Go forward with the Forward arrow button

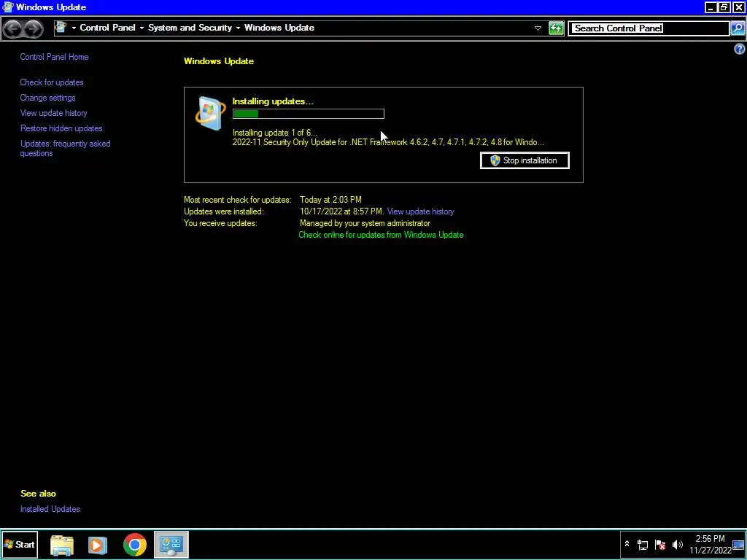pyautogui.click(x=32, y=28)
